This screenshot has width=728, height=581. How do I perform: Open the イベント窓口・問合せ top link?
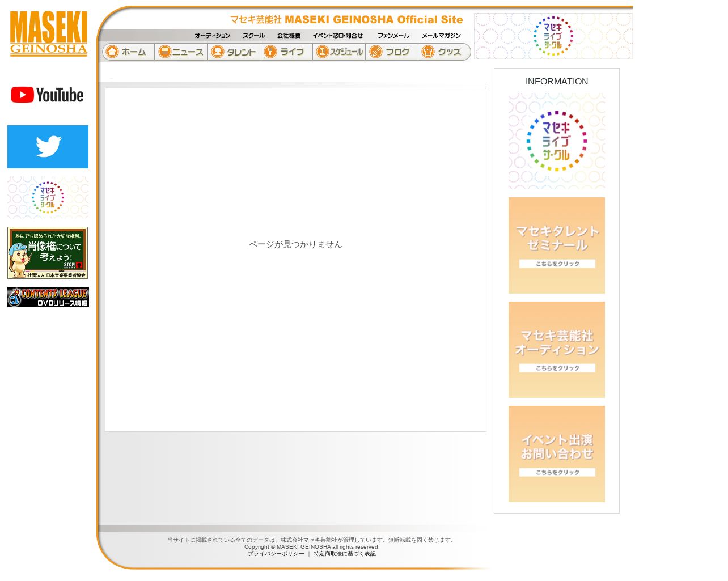(338, 36)
